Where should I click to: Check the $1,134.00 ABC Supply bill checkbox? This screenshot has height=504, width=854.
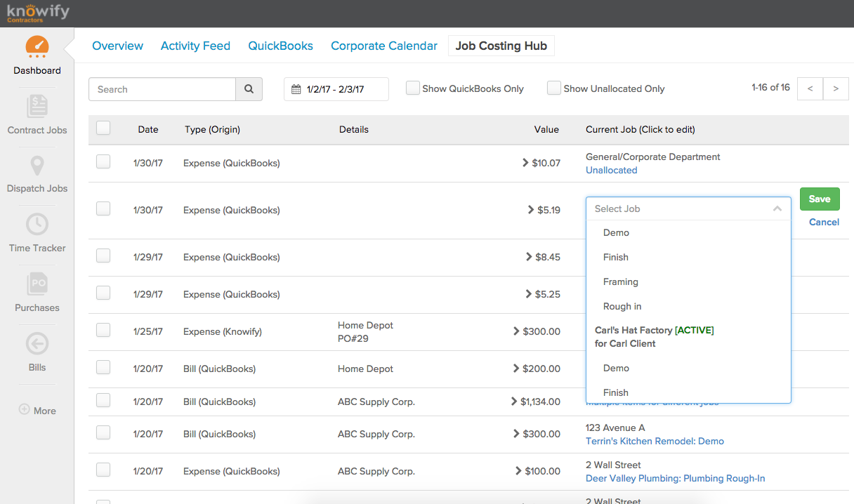click(103, 400)
